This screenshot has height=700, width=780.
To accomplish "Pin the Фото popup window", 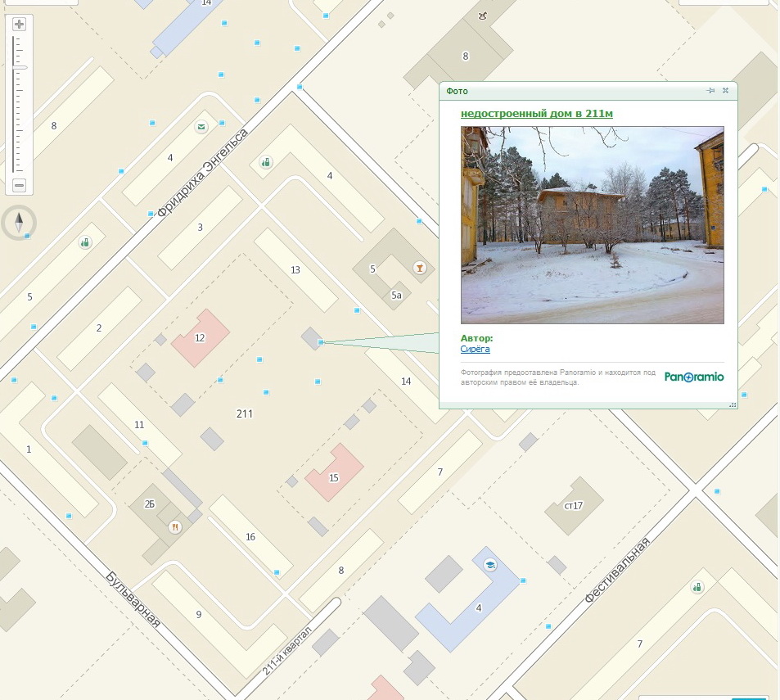I will tap(710, 91).
